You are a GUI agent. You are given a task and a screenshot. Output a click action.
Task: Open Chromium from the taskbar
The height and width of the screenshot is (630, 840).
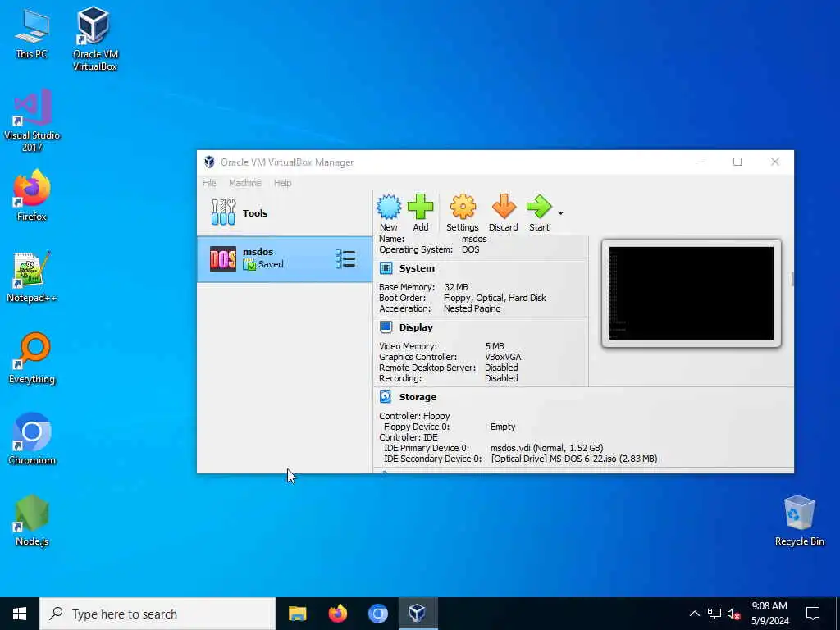377,614
